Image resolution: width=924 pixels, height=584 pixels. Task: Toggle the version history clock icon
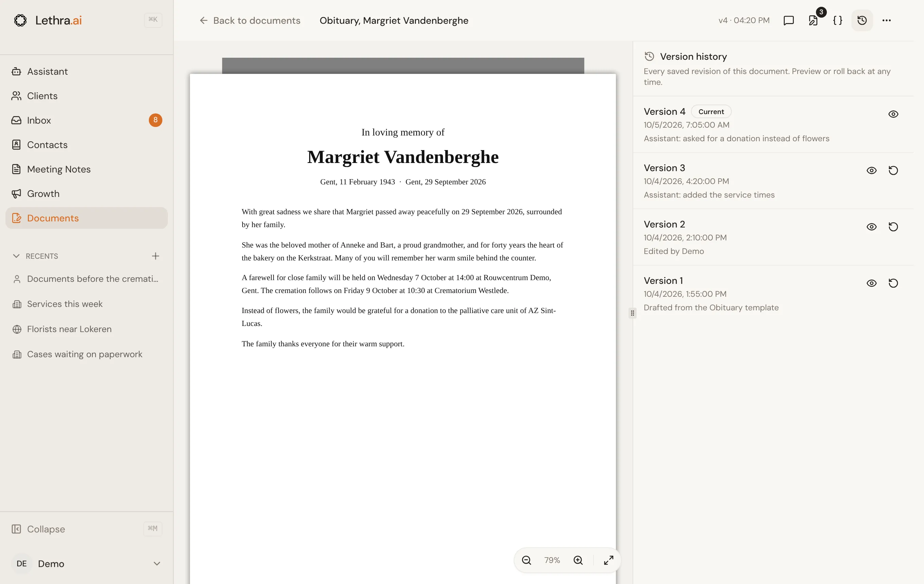[x=862, y=20]
